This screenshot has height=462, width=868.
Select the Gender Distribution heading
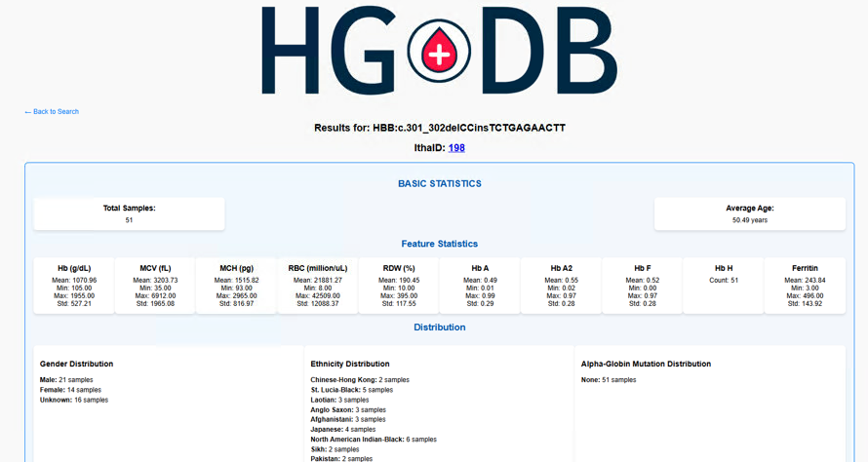pyautogui.click(x=76, y=365)
